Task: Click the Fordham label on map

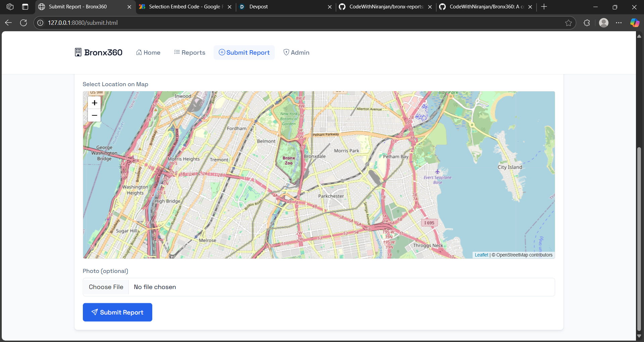Action: 236,128
